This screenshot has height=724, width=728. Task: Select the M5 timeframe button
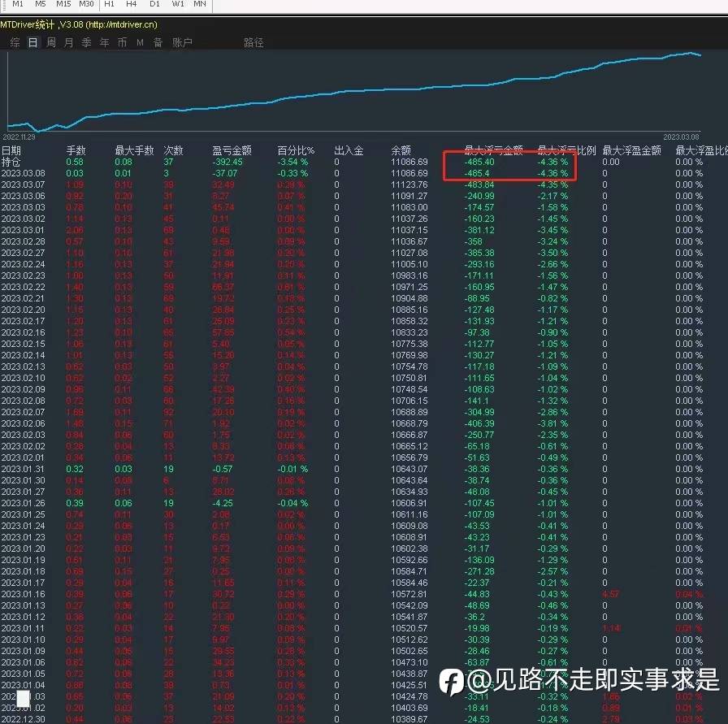[x=41, y=4]
